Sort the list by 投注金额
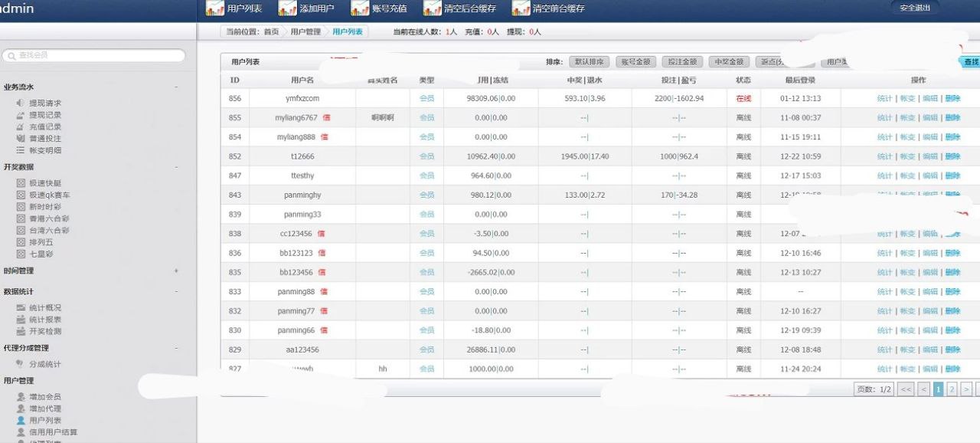This screenshot has width=980, height=443. pos(681,62)
